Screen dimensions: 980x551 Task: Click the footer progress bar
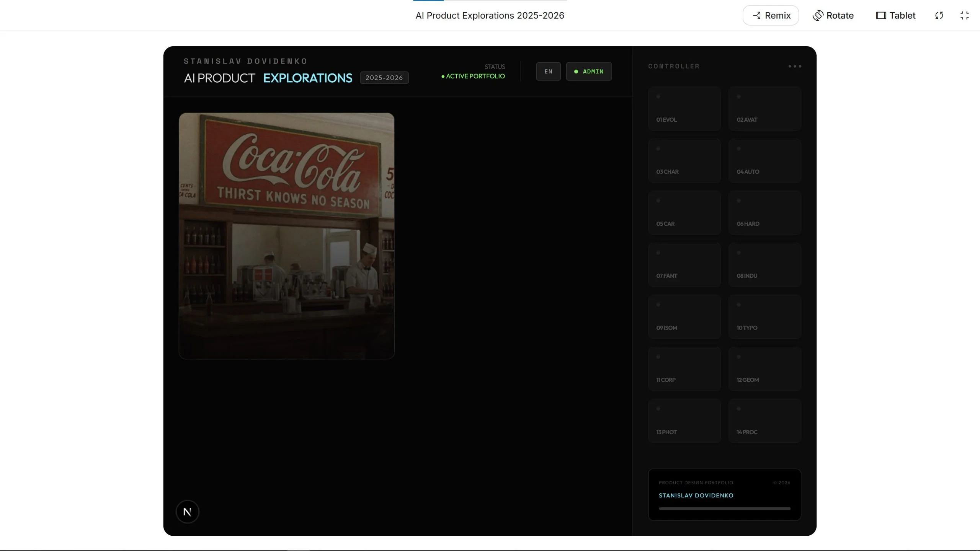pos(724,509)
